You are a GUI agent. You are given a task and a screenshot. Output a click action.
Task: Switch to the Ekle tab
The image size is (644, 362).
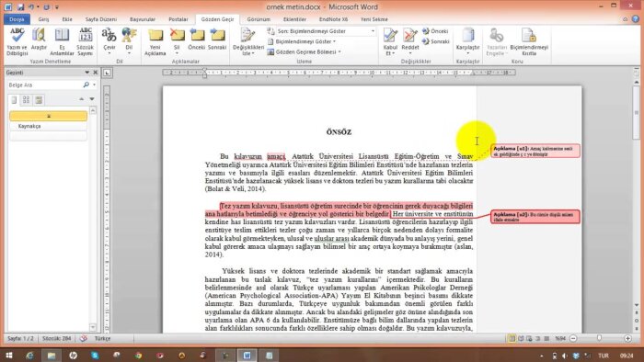click(x=67, y=19)
